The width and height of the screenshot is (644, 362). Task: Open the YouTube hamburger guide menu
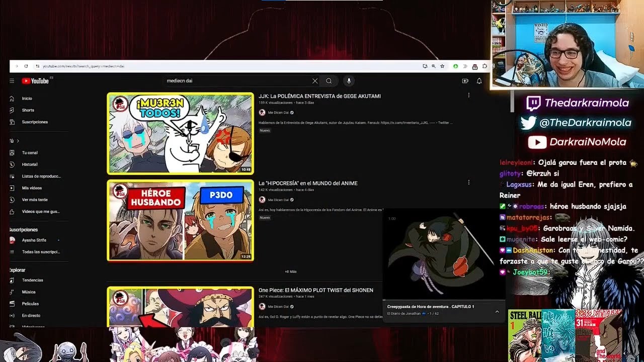pos(12,81)
